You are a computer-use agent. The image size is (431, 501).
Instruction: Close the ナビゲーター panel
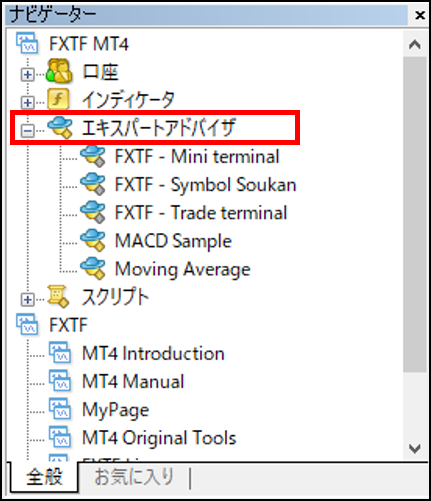[x=420, y=15]
